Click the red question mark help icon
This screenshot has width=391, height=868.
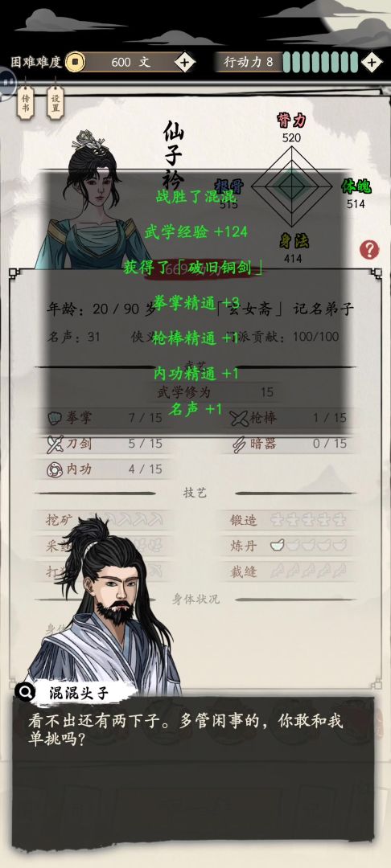369,250
